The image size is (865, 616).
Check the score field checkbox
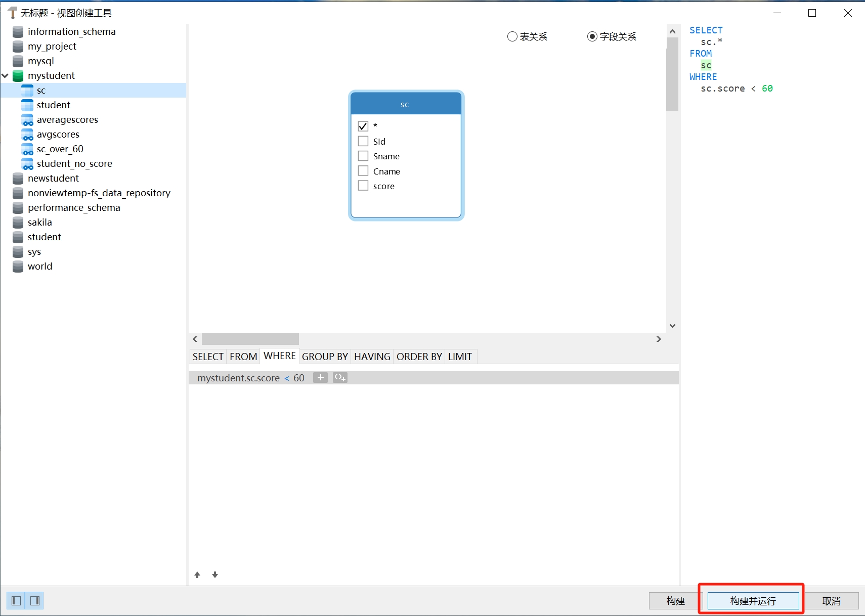[363, 186]
